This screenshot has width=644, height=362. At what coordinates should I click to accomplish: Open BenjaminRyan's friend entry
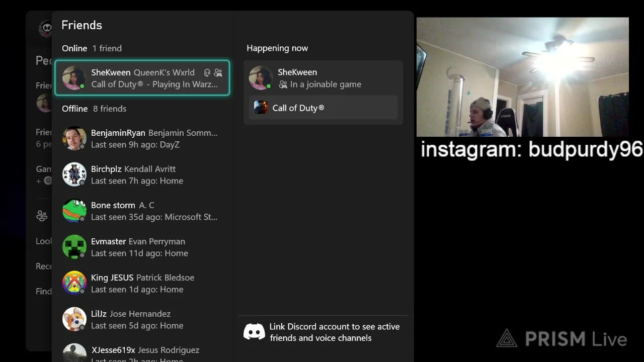pyautogui.click(x=142, y=138)
